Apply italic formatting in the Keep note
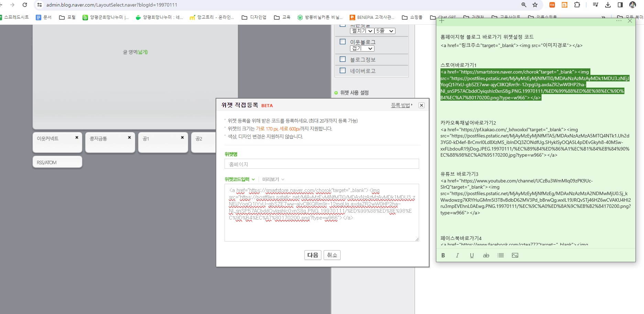Screen dimensions: 644x314 tap(457, 255)
